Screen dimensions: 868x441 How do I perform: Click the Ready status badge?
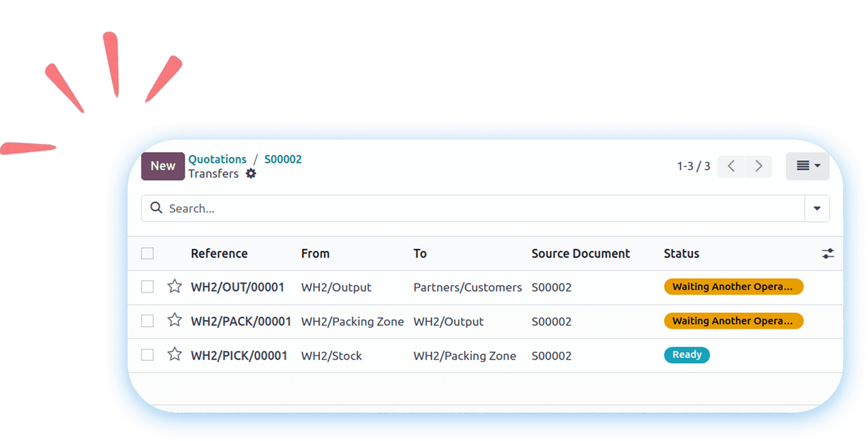click(x=687, y=355)
